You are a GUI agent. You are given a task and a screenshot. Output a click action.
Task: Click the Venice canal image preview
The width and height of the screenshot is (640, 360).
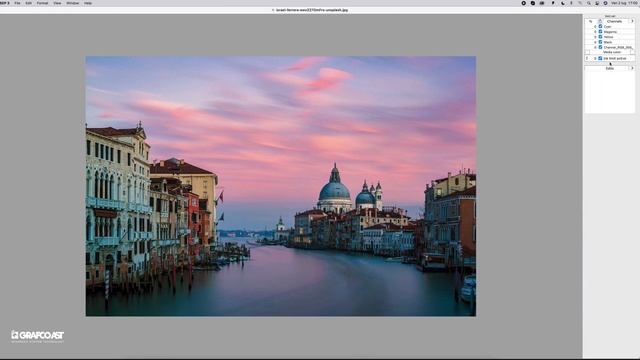tap(281, 186)
